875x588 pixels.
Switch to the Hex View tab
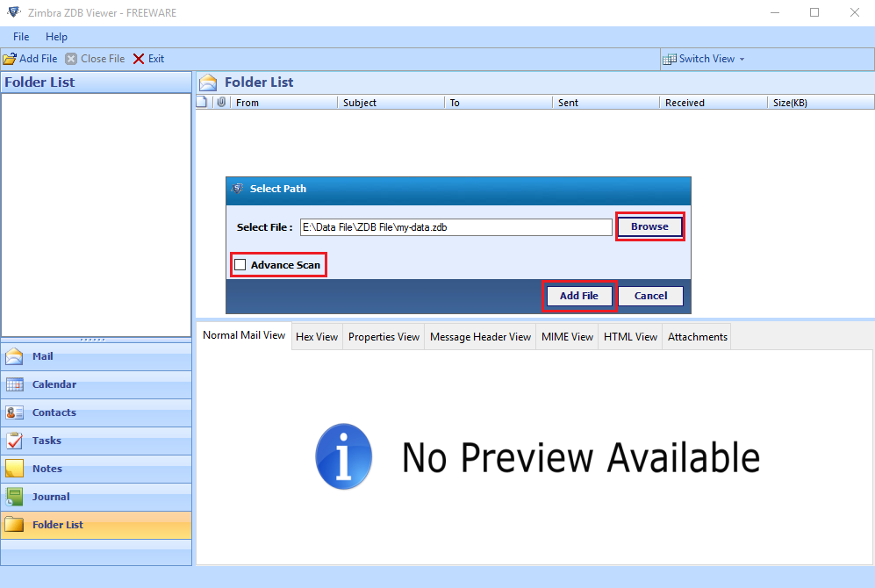[317, 337]
